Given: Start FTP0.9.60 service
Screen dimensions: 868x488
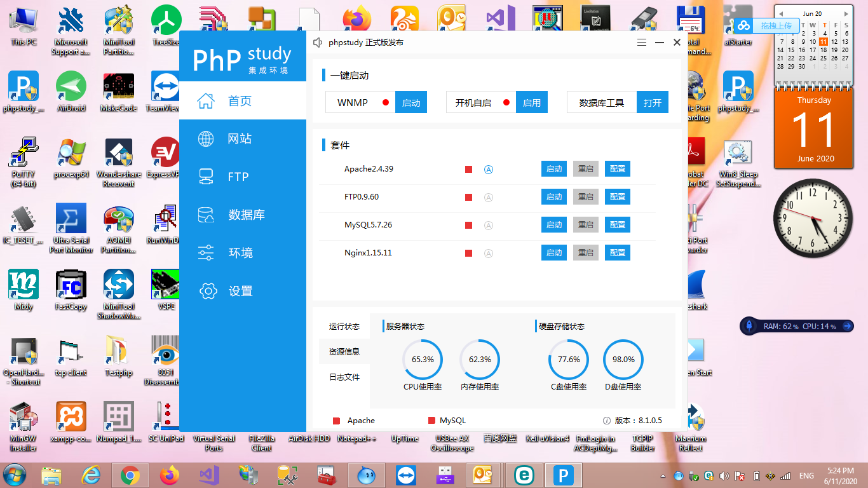Looking at the screenshot, I should [x=554, y=197].
